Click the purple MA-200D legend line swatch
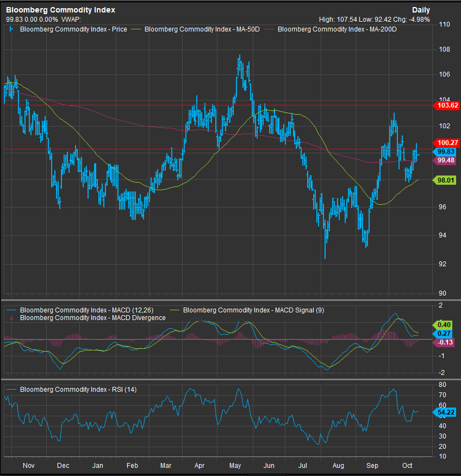 click(x=270, y=29)
